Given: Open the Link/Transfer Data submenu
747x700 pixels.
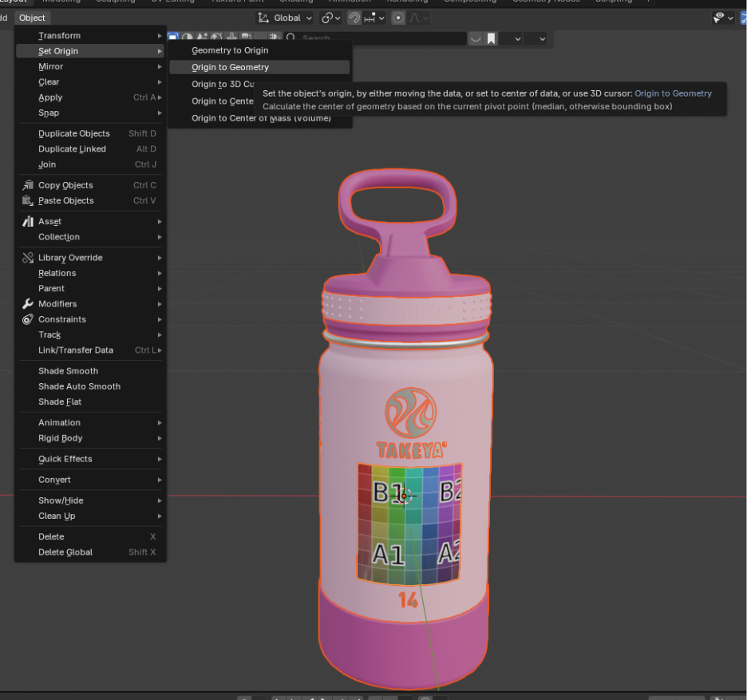Looking at the screenshot, I should [x=90, y=350].
